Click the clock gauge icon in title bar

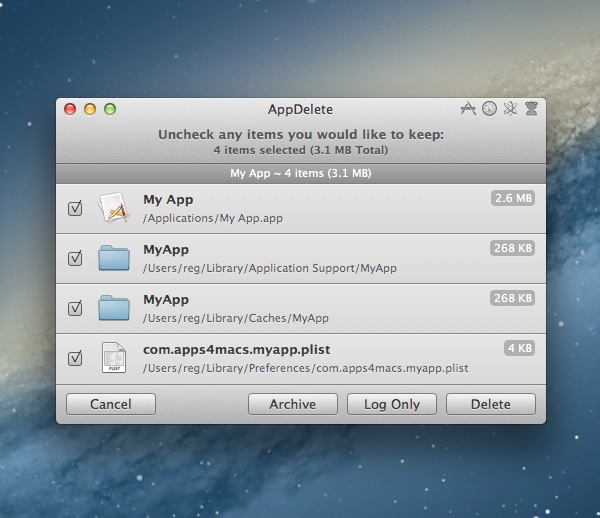click(x=489, y=109)
